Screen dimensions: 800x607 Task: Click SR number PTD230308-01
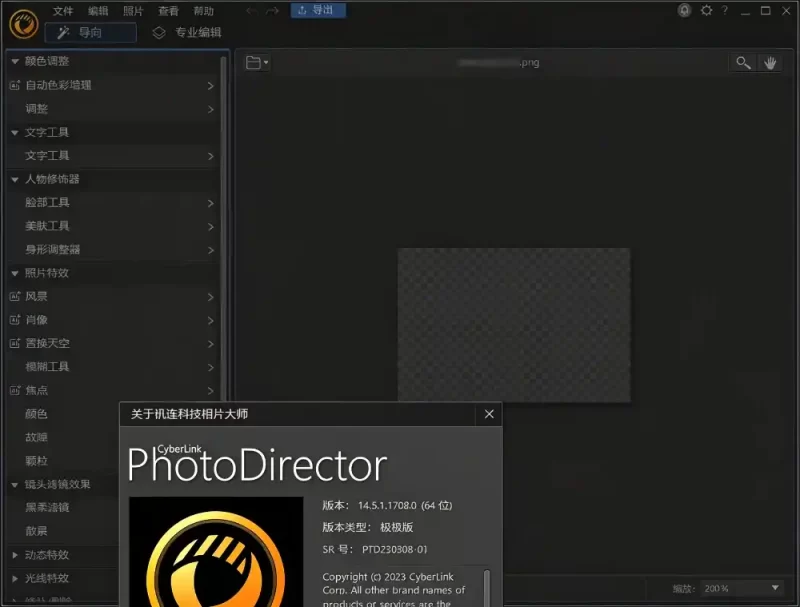point(394,549)
